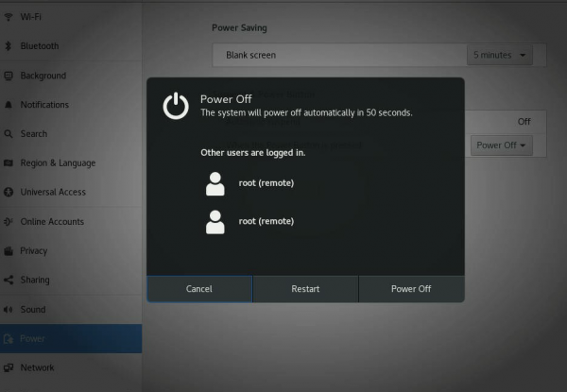Image resolution: width=567 pixels, height=392 pixels.
Task: Click the second root (remote) user name
Action: pyautogui.click(x=266, y=221)
